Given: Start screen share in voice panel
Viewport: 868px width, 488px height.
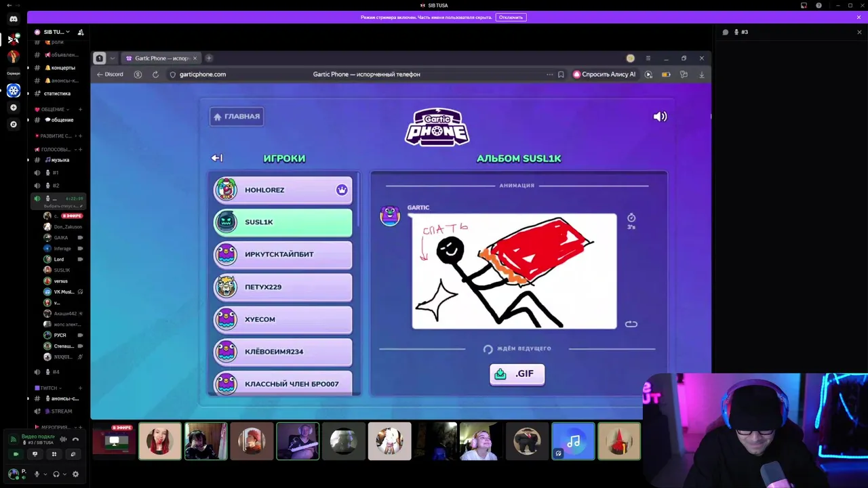Looking at the screenshot, I should coord(35,454).
